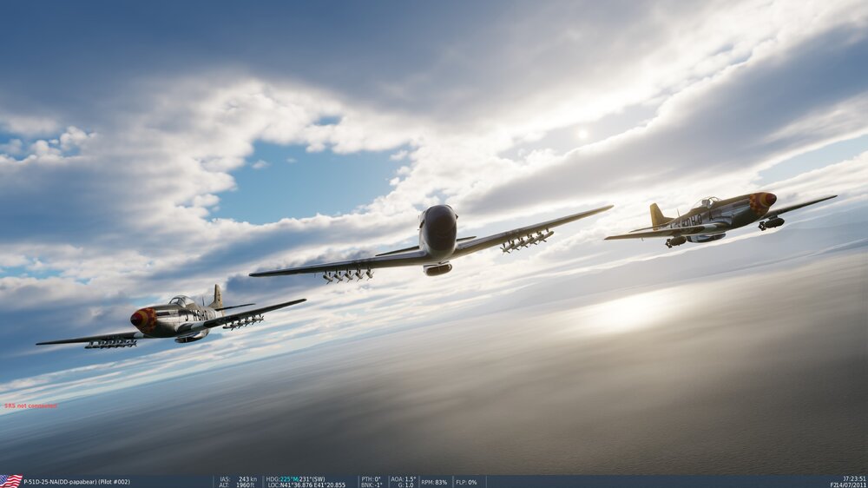Click the left P-51 with red nose
This screenshot has height=488, width=868.
tap(174, 320)
